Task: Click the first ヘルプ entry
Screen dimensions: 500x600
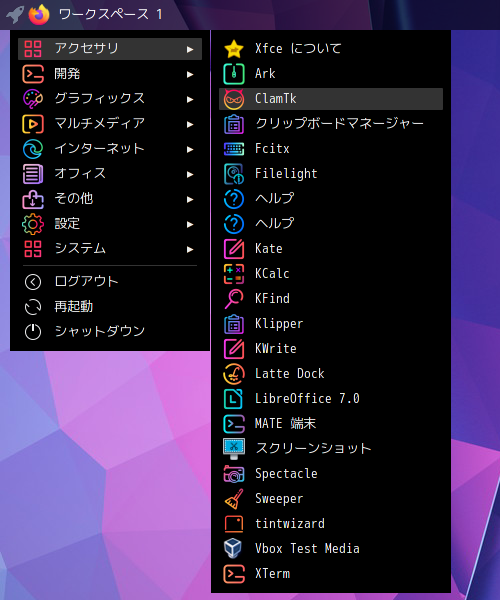Action: [x=331, y=199]
